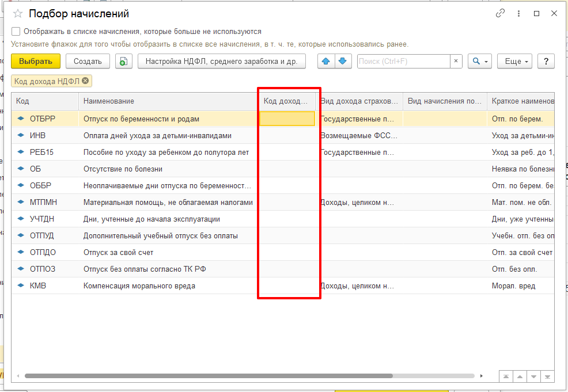Move item up with blue arrow
Image resolution: width=568 pixels, height=392 pixels.
click(327, 62)
